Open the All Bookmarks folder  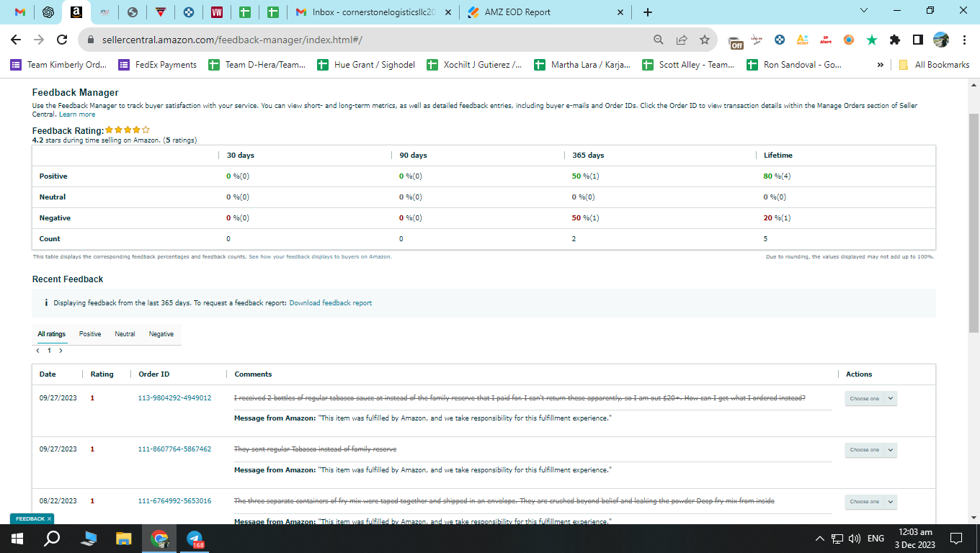(935, 65)
